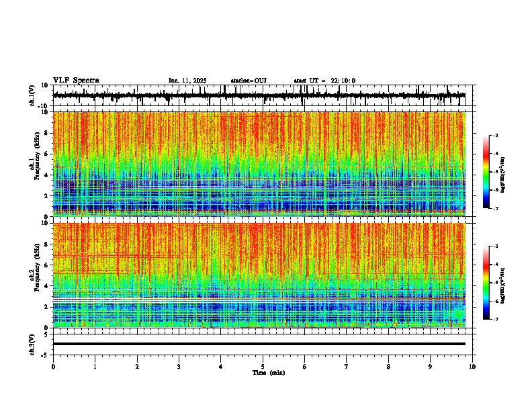Click the "2" kHz tick on ch.2 spectrogram axis
This screenshot has width=532, height=411.
46,307
